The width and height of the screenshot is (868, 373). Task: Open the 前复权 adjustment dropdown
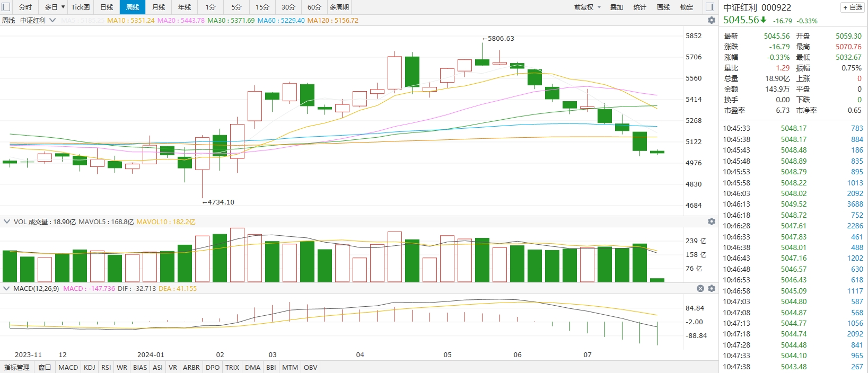point(587,7)
